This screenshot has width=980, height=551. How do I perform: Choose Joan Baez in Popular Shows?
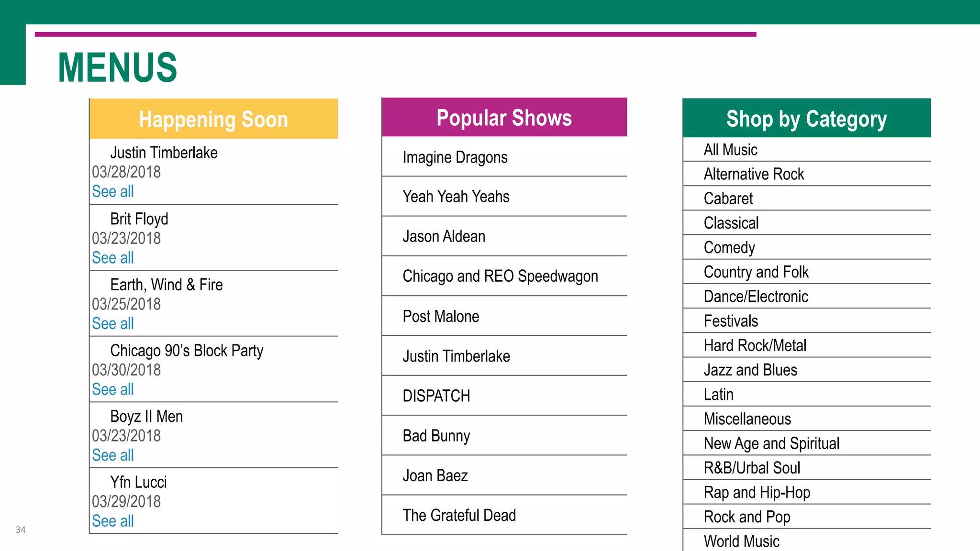(504, 475)
